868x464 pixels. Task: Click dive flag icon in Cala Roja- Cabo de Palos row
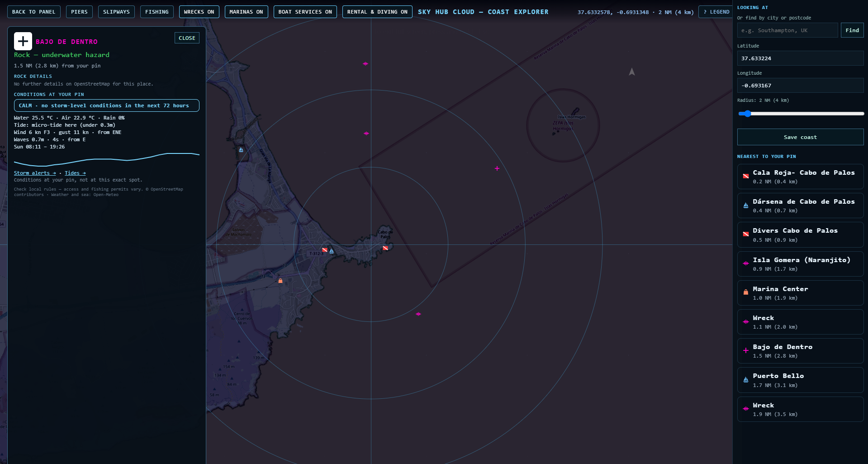(x=746, y=176)
